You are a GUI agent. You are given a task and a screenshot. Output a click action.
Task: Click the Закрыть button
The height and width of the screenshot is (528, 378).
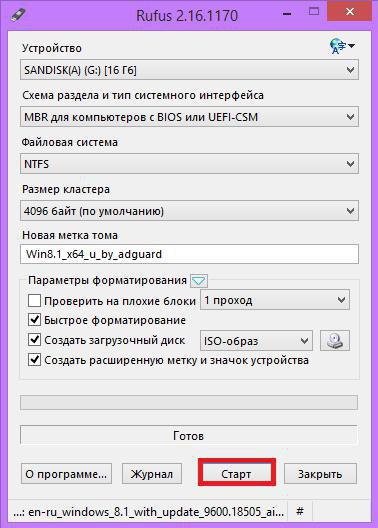320,474
